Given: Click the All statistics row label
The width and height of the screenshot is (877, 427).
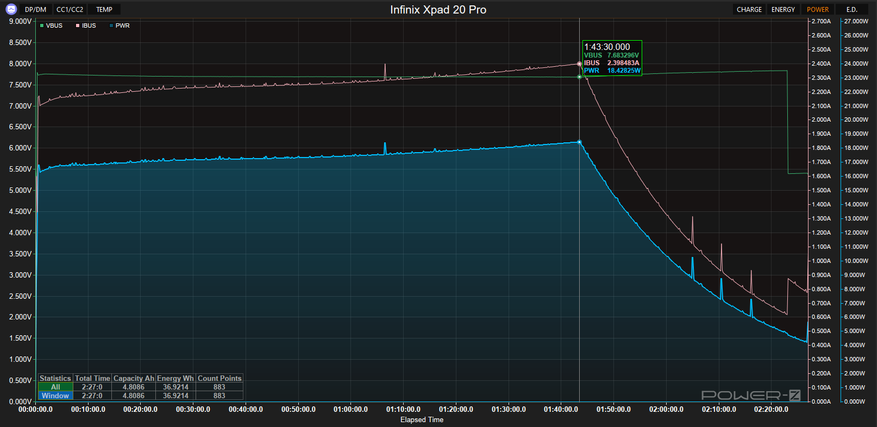Looking at the screenshot, I should tap(55, 387).
